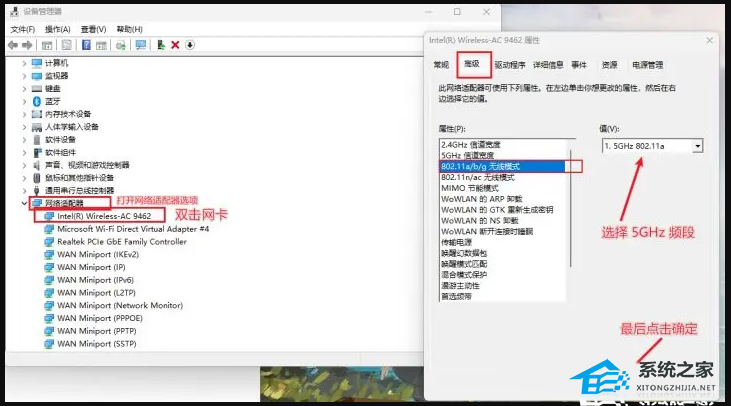The width and height of the screenshot is (731, 406).
Task: Open the 帮助(H) menu
Action: pyautogui.click(x=130, y=29)
